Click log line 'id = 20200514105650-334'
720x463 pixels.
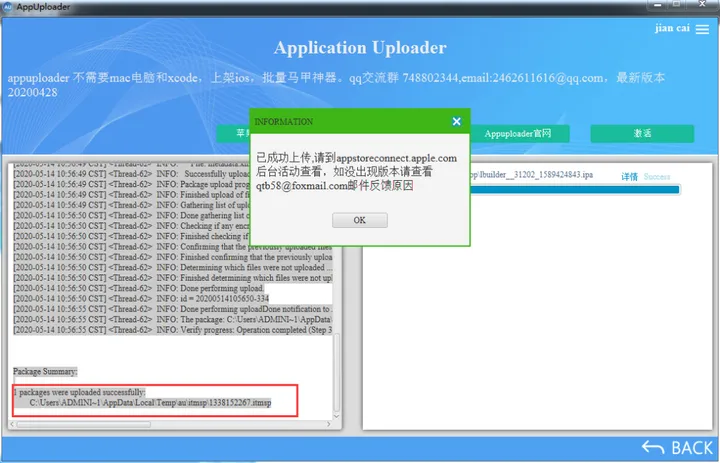coord(141,299)
